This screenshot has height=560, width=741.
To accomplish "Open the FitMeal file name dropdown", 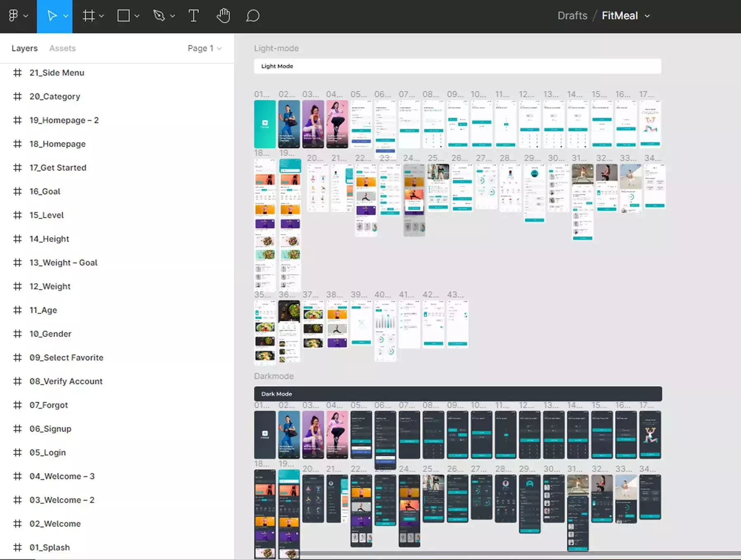I will coord(647,16).
